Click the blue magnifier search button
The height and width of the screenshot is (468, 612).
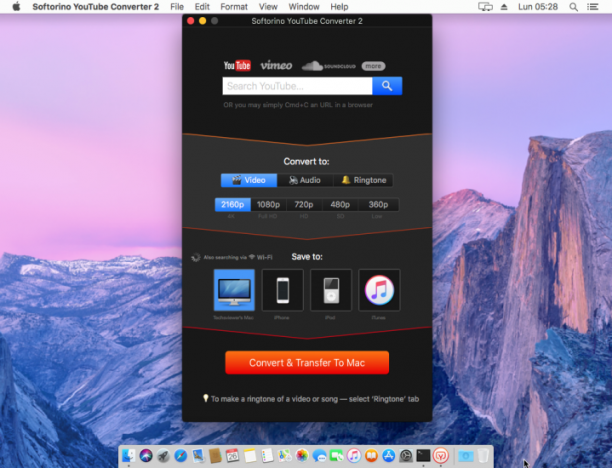click(x=387, y=86)
